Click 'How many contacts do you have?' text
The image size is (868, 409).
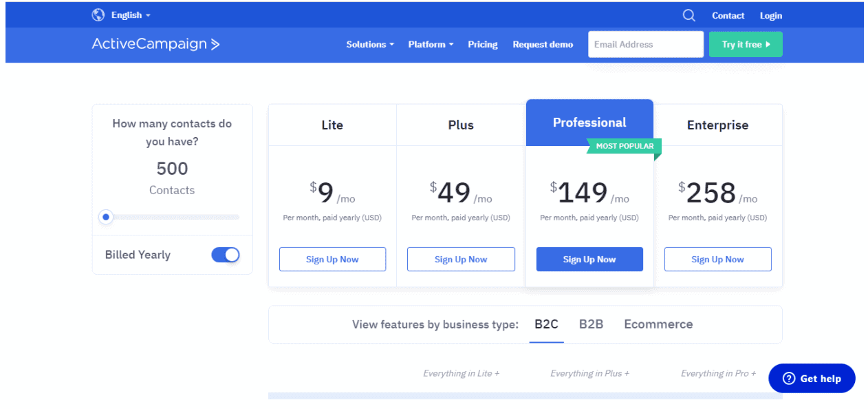pos(172,133)
